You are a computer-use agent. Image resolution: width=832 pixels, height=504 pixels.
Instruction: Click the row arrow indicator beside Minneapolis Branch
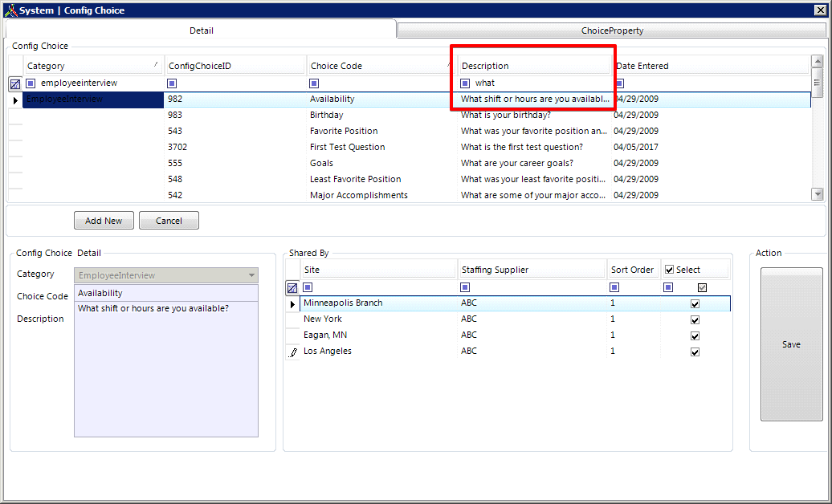(x=292, y=304)
